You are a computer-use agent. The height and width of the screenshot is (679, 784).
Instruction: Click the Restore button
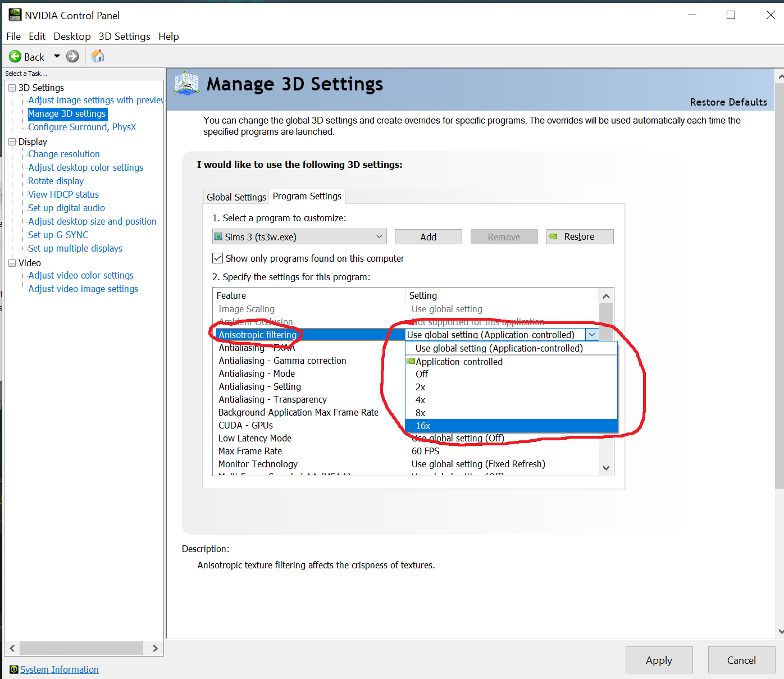pyautogui.click(x=580, y=237)
